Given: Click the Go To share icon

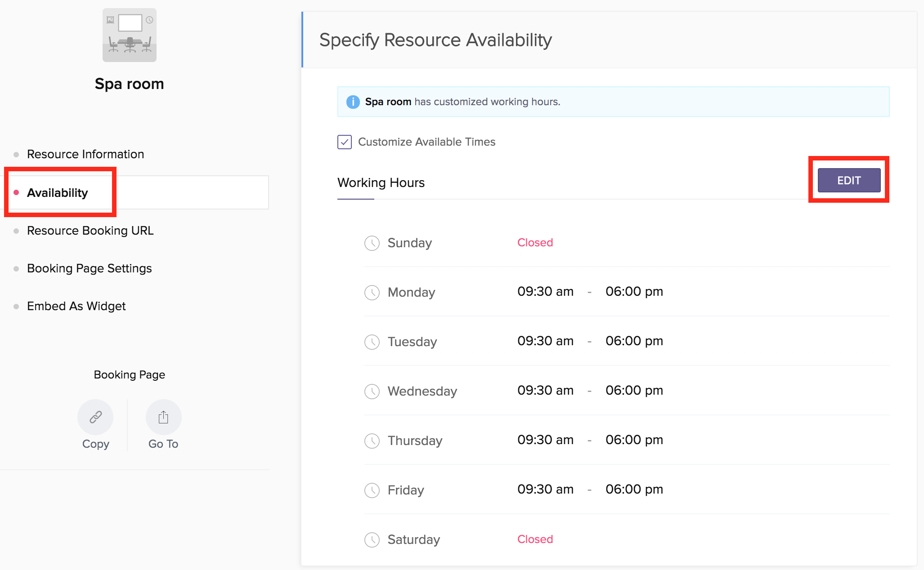Looking at the screenshot, I should [163, 417].
